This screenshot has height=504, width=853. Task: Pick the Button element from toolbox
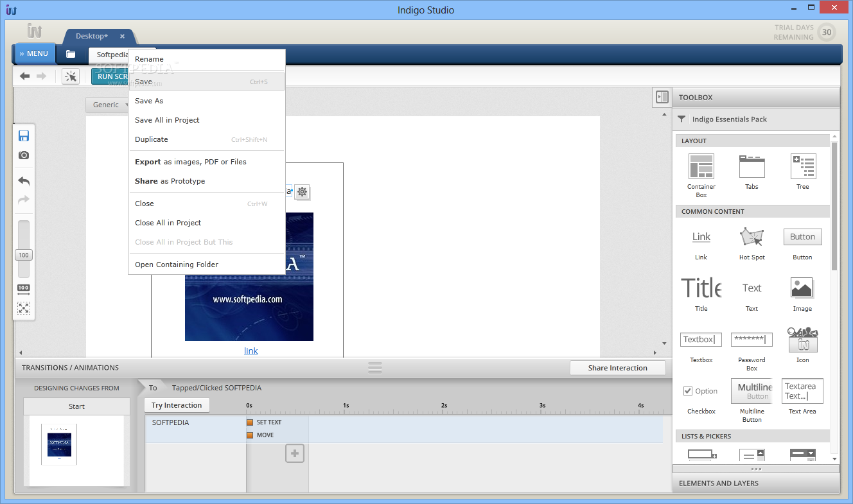tap(802, 244)
